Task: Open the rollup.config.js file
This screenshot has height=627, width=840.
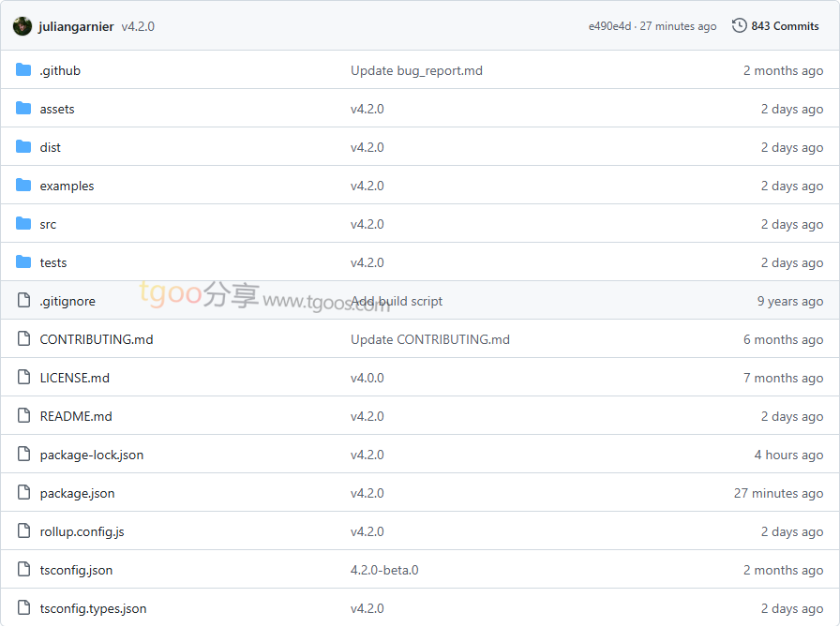Action: click(x=82, y=531)
